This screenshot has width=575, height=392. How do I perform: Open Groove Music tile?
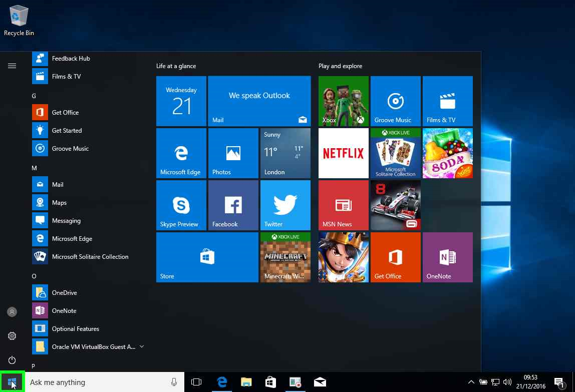(395, 101)
